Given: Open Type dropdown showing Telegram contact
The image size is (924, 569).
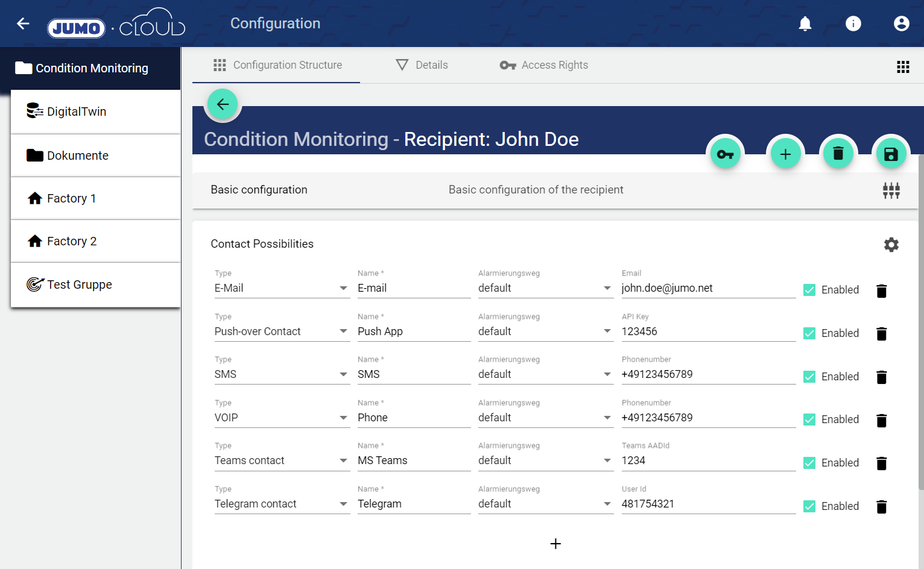Looking at the screenshot, I should pos(281,504).
